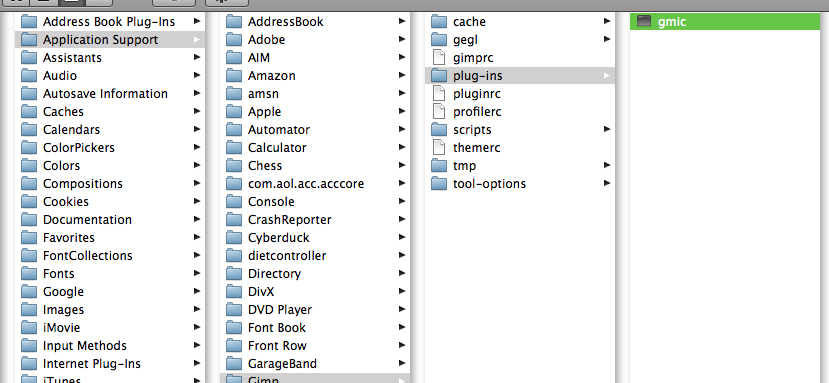Select the gegl folder icon
The image size is (829, 383).
[x=439, y=40]
